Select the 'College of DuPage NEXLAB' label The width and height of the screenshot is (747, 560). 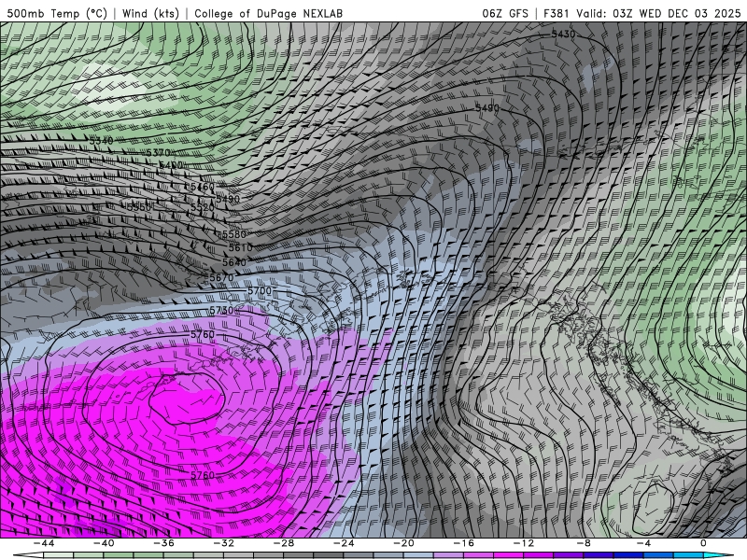(x=268, y=13)
